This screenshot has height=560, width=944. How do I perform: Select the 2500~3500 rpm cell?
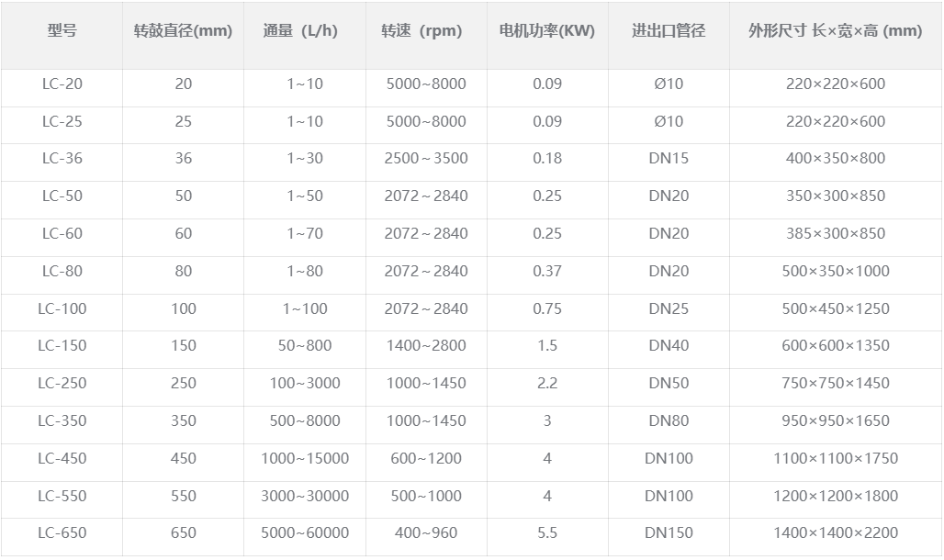[x=426, y=158]
